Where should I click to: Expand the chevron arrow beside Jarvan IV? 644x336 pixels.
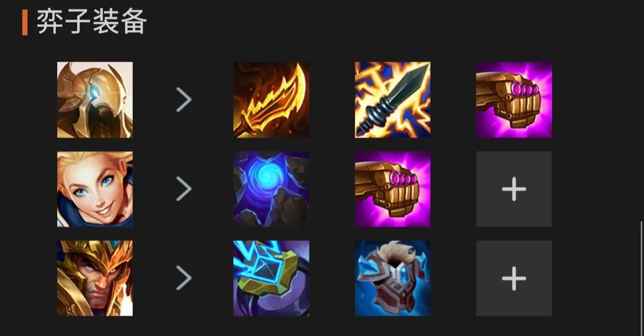point(184,278)
